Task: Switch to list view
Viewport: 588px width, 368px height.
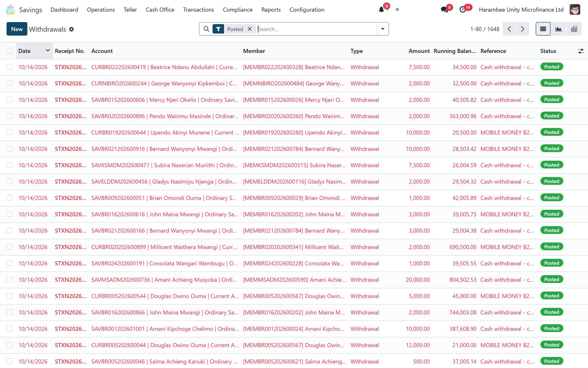Action: point(543,29)
